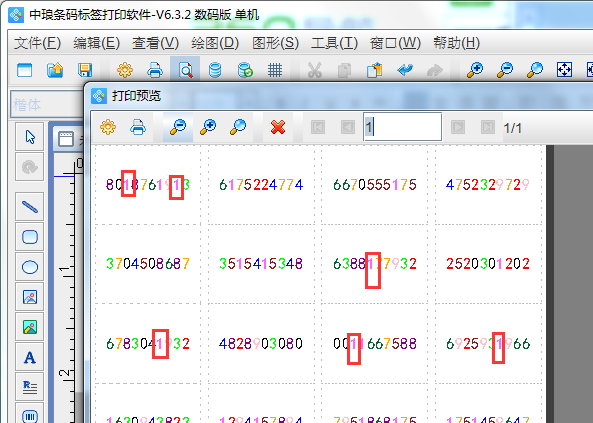Open the 文件(F) menu
593x423 pixels.
tap(37, 43)
